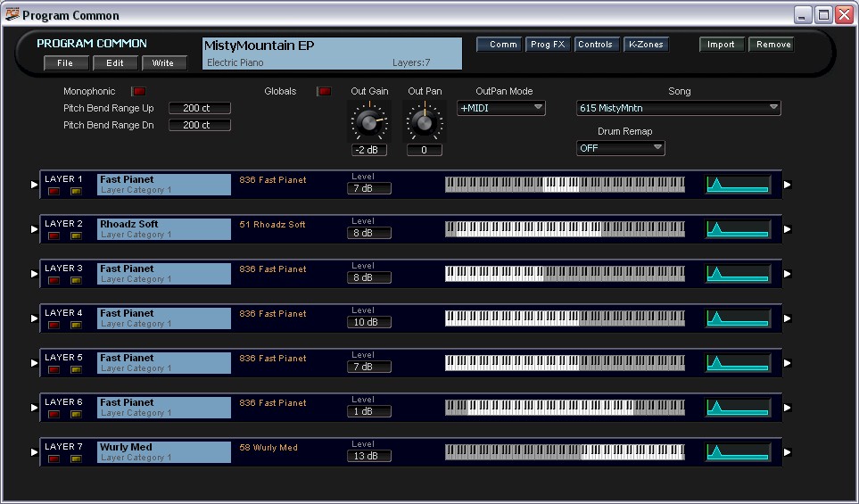
Task: Click Layer 4 right-side arrow icon
Action: coord(788,318)
